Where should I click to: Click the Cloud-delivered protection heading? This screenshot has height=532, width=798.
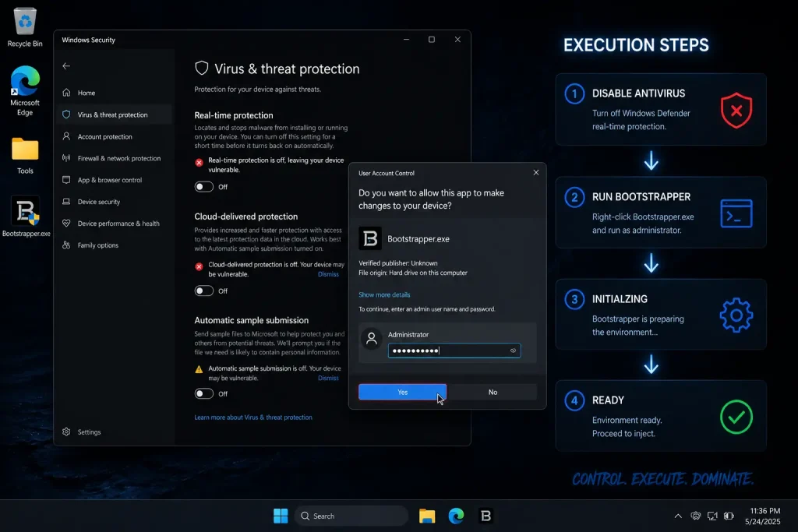pos(245,217)
